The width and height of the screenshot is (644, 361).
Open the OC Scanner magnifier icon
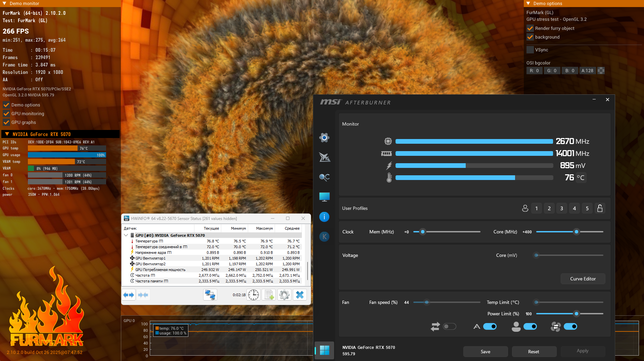click(324, 177)
